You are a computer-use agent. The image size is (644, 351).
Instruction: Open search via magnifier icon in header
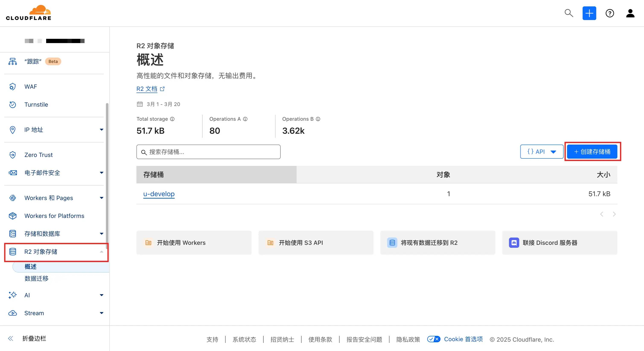click(x=569, y=13)
